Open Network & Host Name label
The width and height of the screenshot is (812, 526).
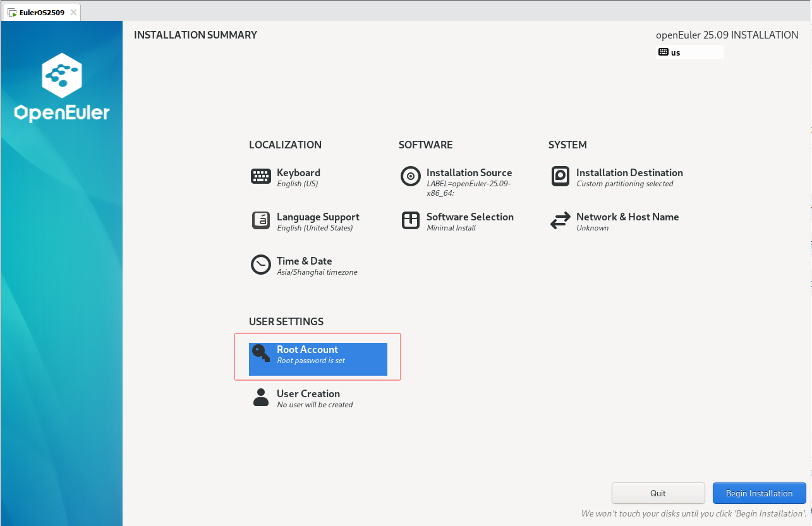coord(627,217)
